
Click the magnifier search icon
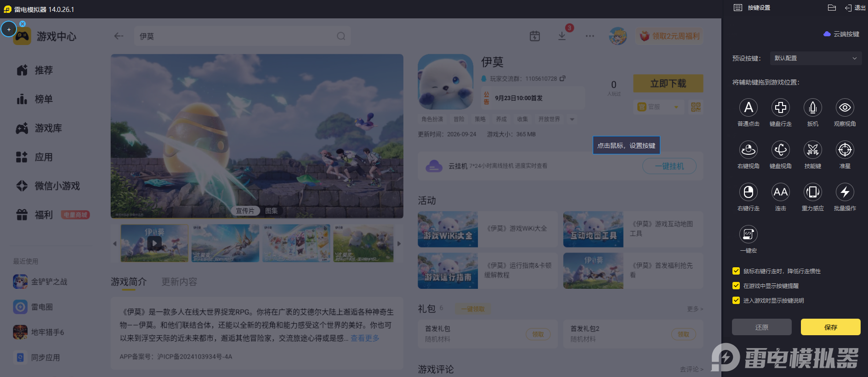pyautogui.click(x=341, y=36)
